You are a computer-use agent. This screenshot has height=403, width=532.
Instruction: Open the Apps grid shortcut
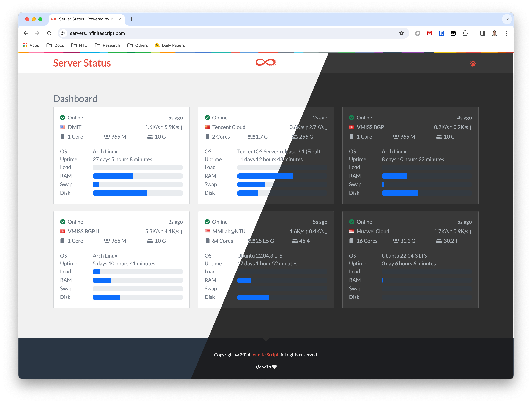click(x=31, y=45)
